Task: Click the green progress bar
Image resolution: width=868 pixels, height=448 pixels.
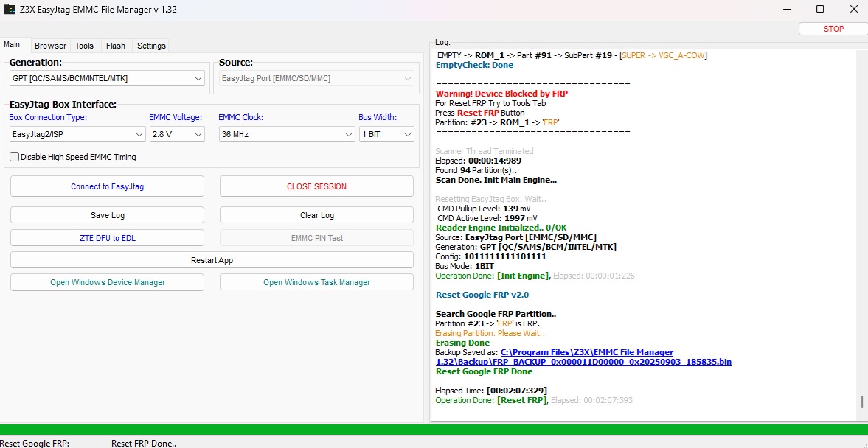Action: [434, 430]
